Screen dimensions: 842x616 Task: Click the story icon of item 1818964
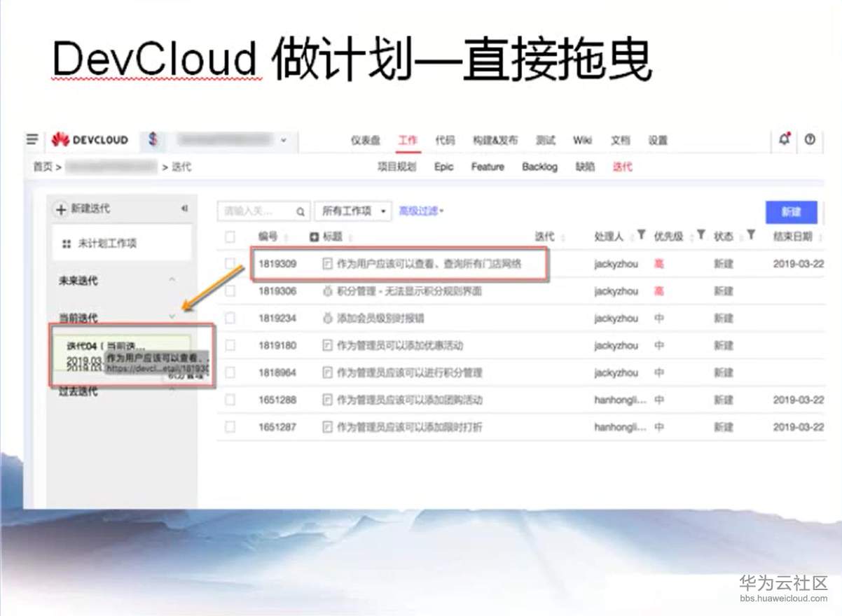[327, 373]
